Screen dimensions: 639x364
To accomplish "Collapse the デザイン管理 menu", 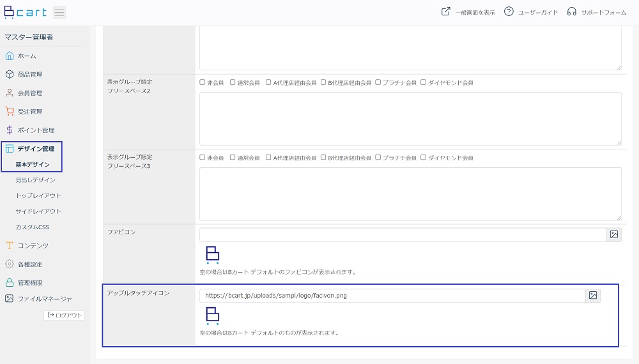I will pyautogui.click(x=36, y=149).
